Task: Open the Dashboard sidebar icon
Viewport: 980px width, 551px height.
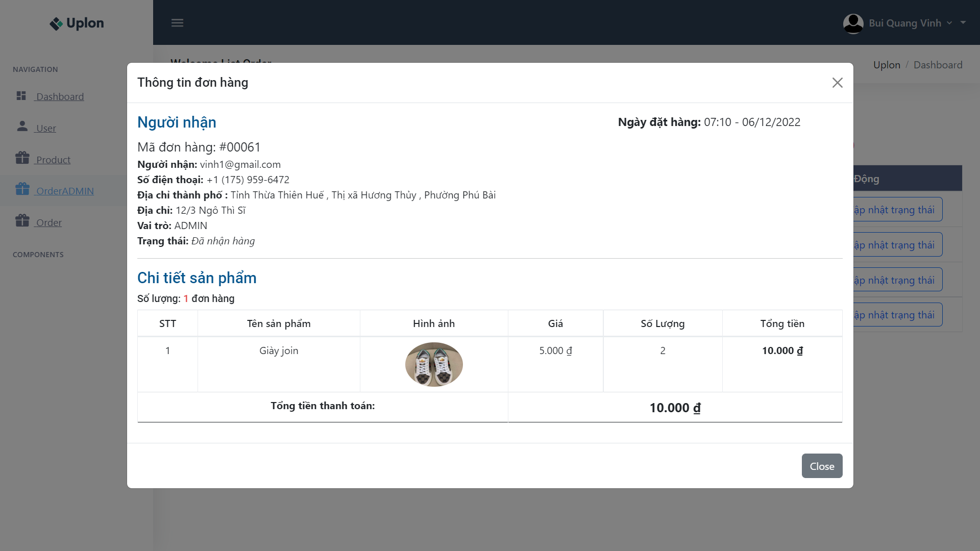Action: (22, 95)
